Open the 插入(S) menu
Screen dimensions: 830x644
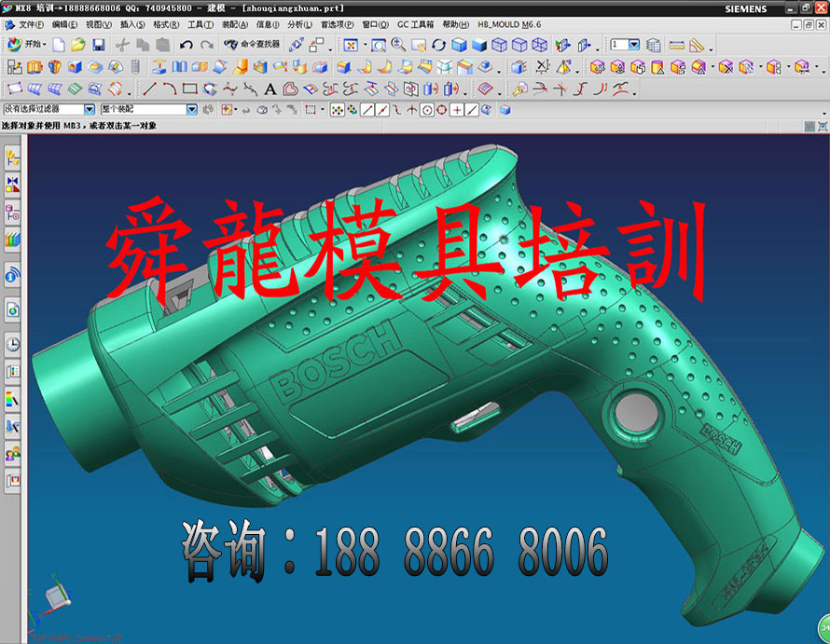point(132,24)
